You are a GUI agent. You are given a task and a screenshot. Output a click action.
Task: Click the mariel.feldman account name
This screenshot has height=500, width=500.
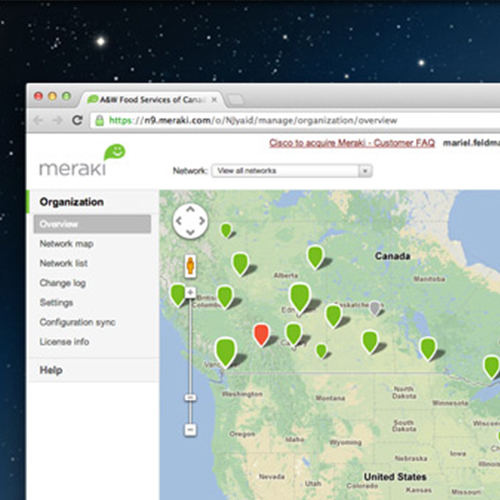coord(471,143)
